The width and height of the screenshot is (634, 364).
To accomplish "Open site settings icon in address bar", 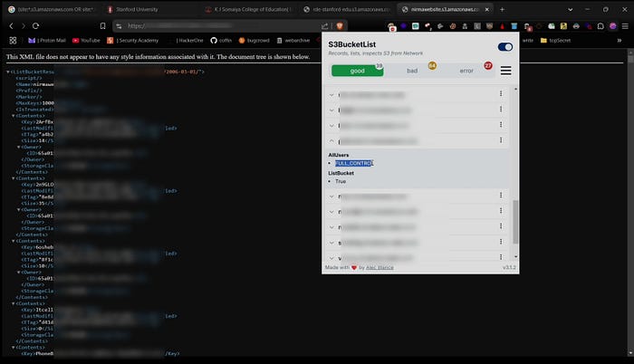I will [119, 26].
